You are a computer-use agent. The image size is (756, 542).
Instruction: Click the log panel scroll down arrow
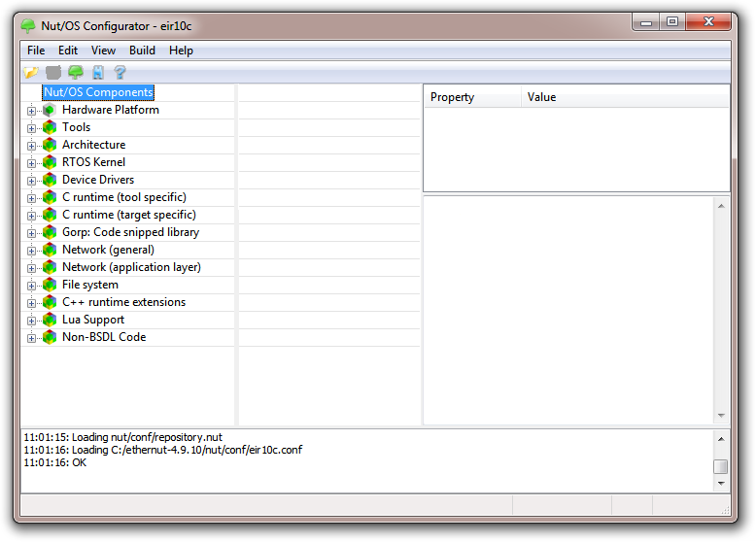(x=720, y=483)
